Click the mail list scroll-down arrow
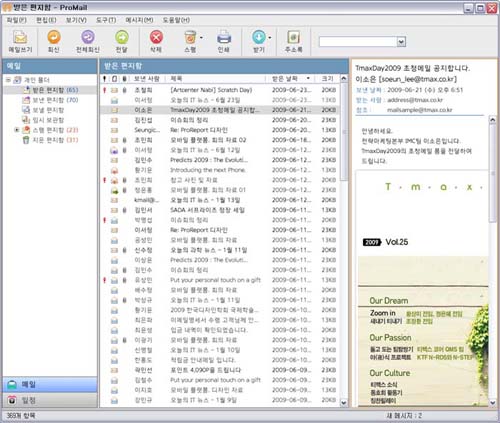The height and width of the screenshot is (423, 500). (344, 403)
